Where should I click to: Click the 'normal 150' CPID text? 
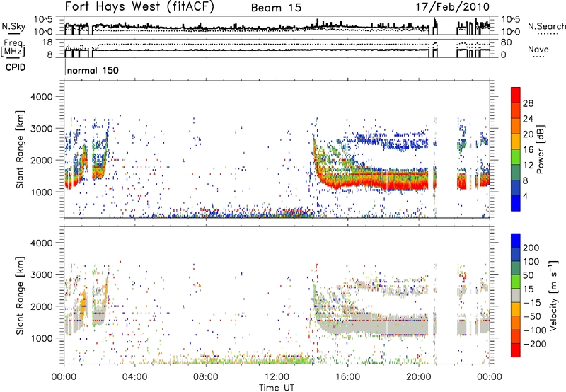[93, 70]
